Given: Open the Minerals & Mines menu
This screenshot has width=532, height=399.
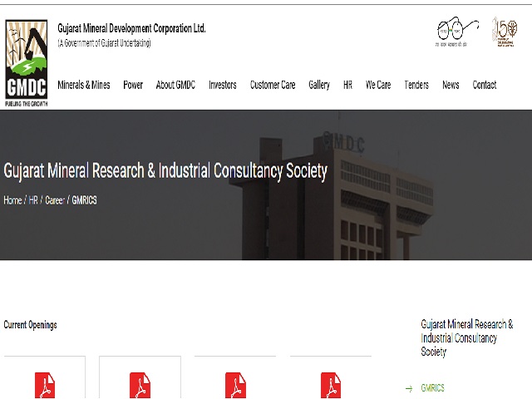Looking at the screenshot, I should click(x=84, y=85).
